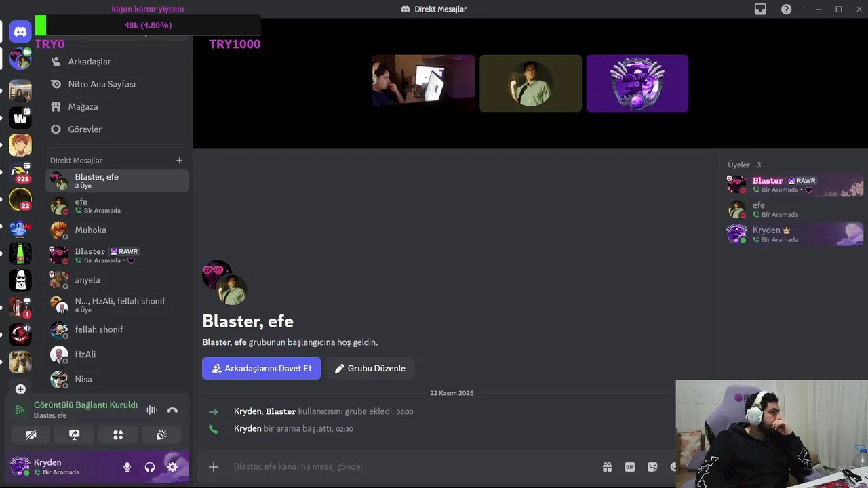
Task: Select the call thumbnail with green-shirt avatar
Action: [530, 83]
